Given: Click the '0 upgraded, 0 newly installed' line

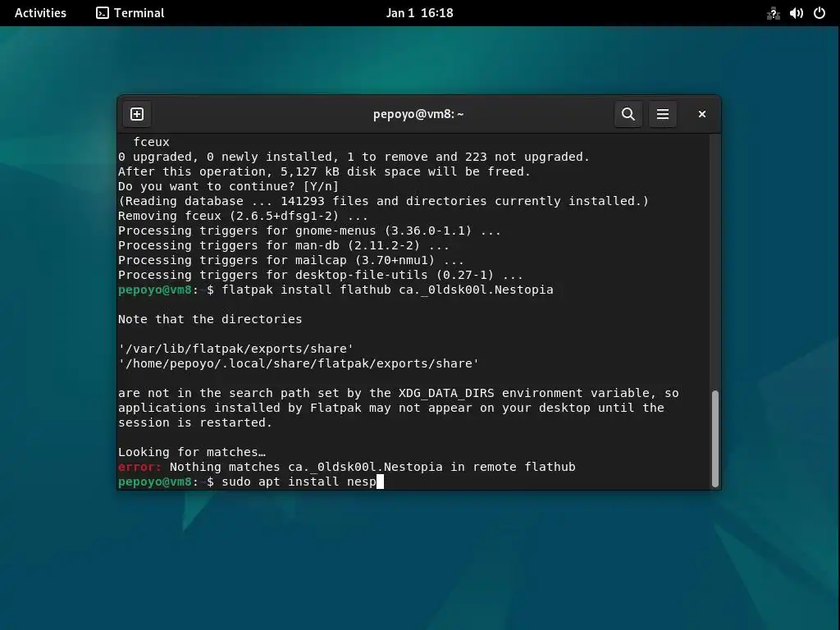Looking at the screenshot, I should pyautogui.click(x=354, y=157).
